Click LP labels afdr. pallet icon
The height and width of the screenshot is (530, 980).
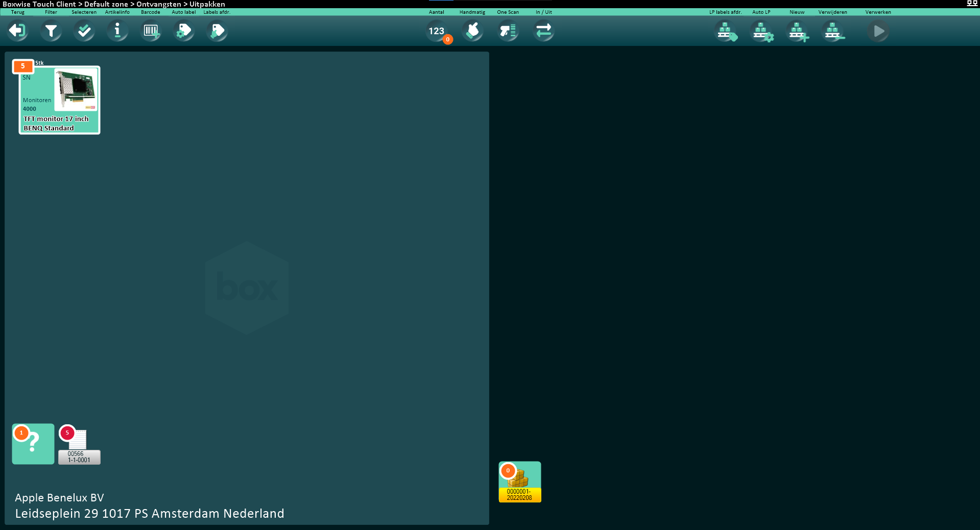pyautogui.click(x=726, y=31)
